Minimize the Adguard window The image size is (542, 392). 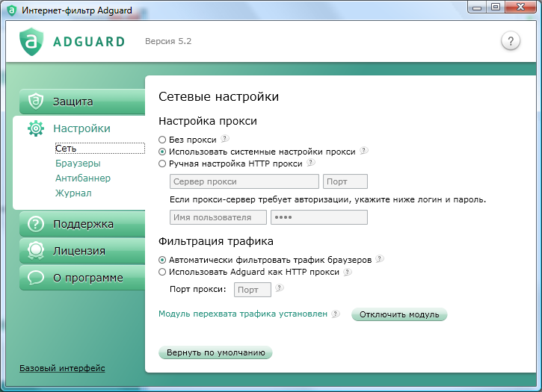coord(477,7)
